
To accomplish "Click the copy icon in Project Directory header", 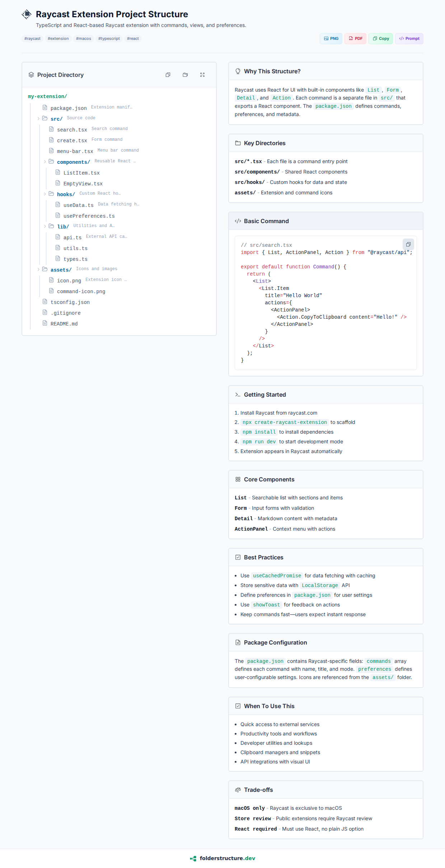I will pos(168,75).
